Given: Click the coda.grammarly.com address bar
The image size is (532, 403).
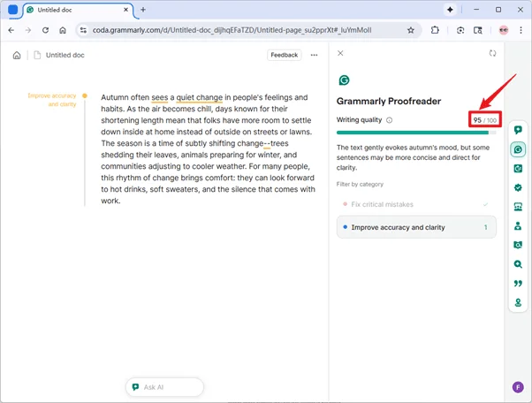Looking at the screenshot, I should point(232,30).
